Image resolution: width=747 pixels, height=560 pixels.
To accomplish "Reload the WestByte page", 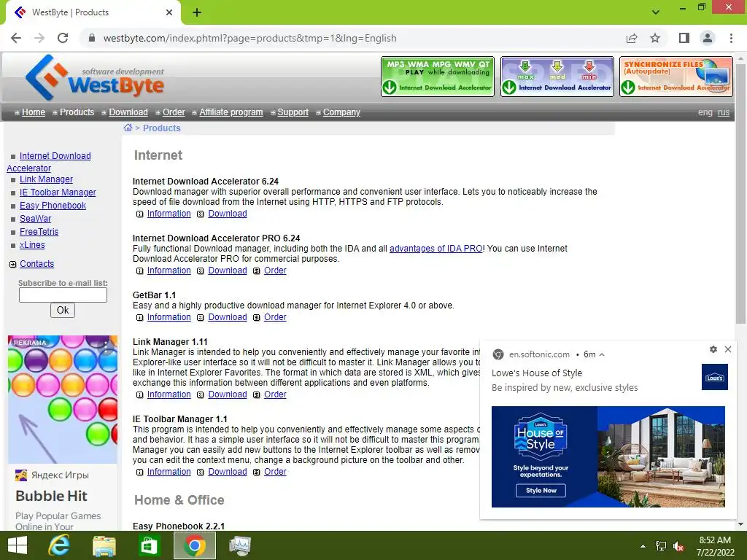I will pos(63,38).
